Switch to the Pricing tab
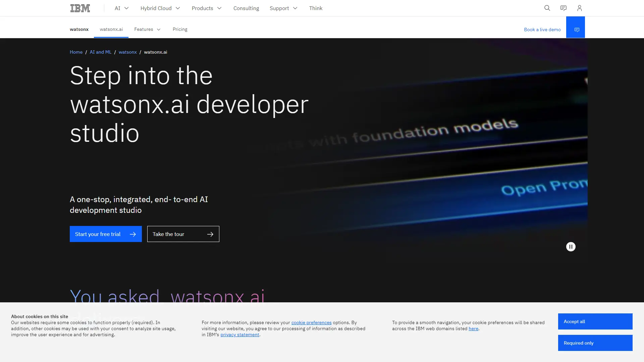This screenshot has width=644, height=362. click(180, 29)
